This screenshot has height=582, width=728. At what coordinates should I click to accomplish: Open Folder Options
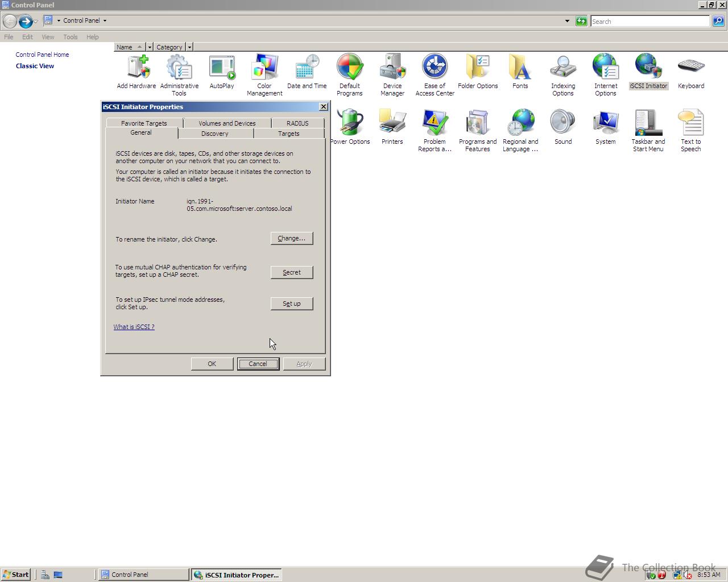click(x=478, y=71)
